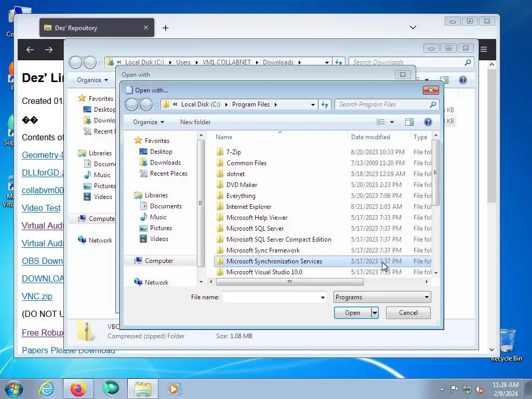Open the VNC.zip link on webpage

[x=37, y=296]
